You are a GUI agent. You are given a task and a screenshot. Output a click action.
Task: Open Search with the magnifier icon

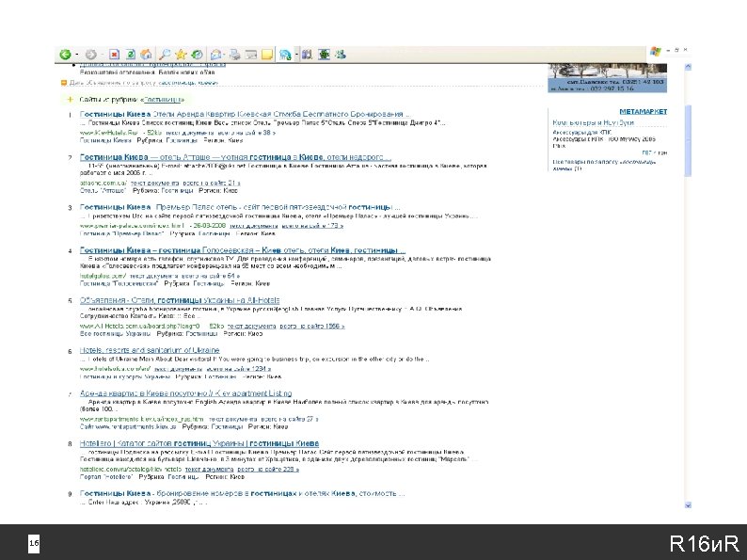[x=165, y=55]
